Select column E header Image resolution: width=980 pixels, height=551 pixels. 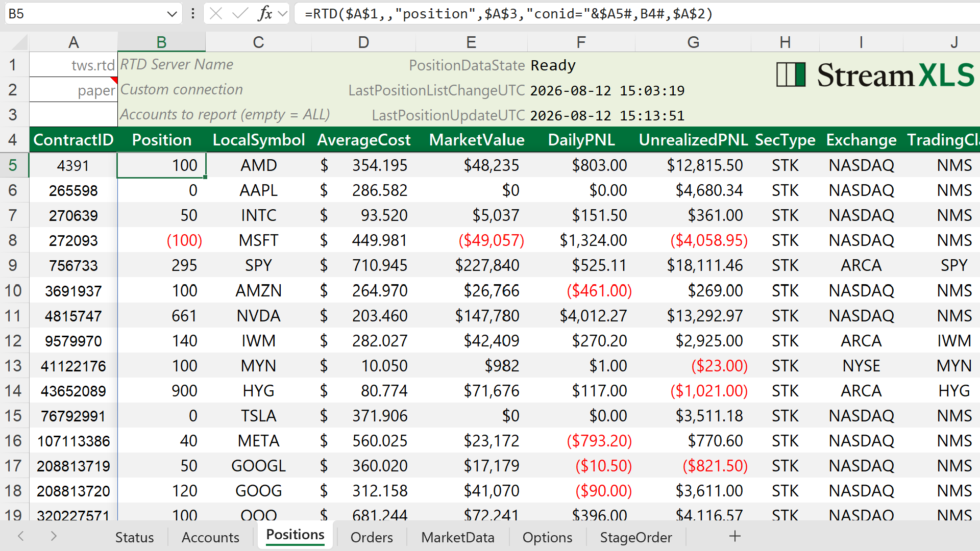(471, 42)
